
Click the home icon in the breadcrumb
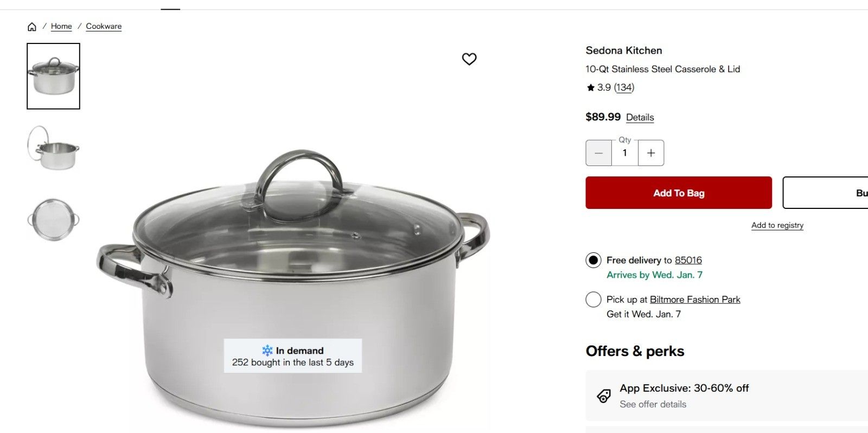tap(31, 26)
